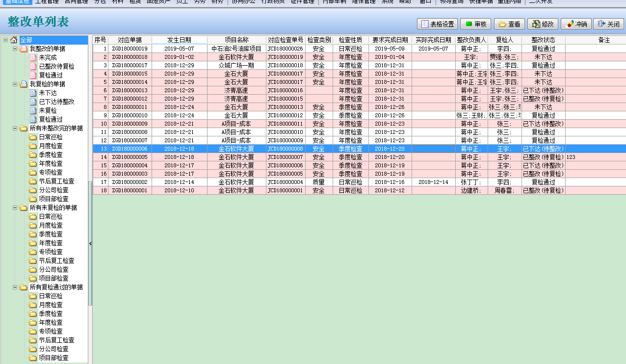This screenshot has height=364, width=626.
Task: Collapse the 我复检的单据 tree node
Action: pyautogui.click(x=15, y=84)
